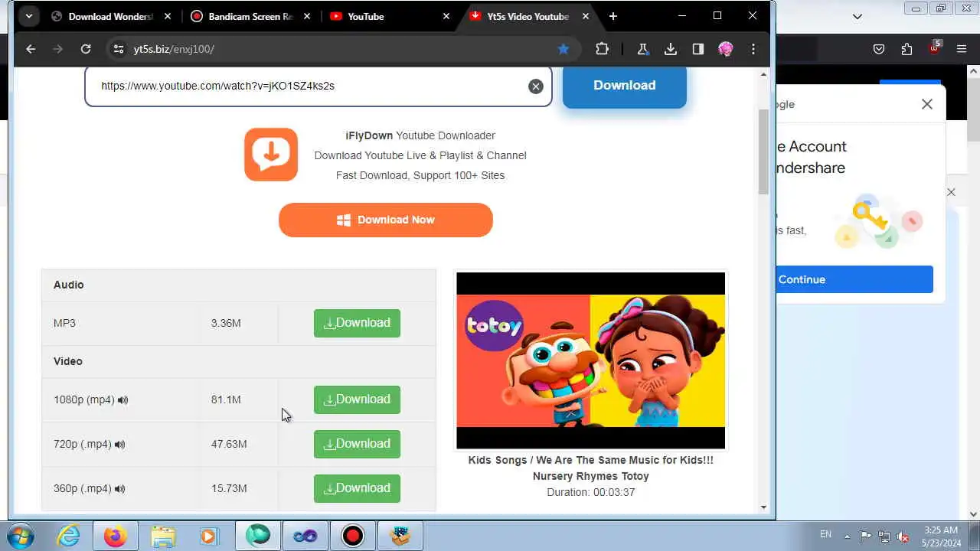The width and height of the screenshot is (980, 551).
Task: Close the Download Wondershare tab
Action: tap(168, 16)
